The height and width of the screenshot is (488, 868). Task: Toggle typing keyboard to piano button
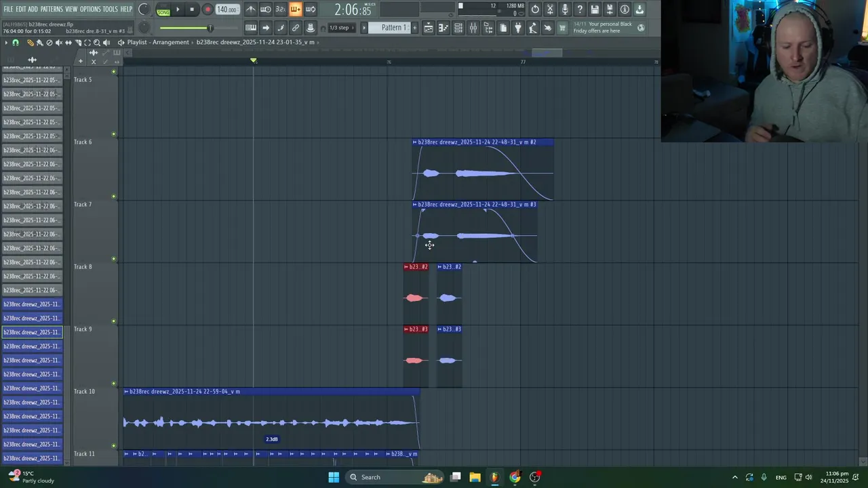[x=251, y=28]
